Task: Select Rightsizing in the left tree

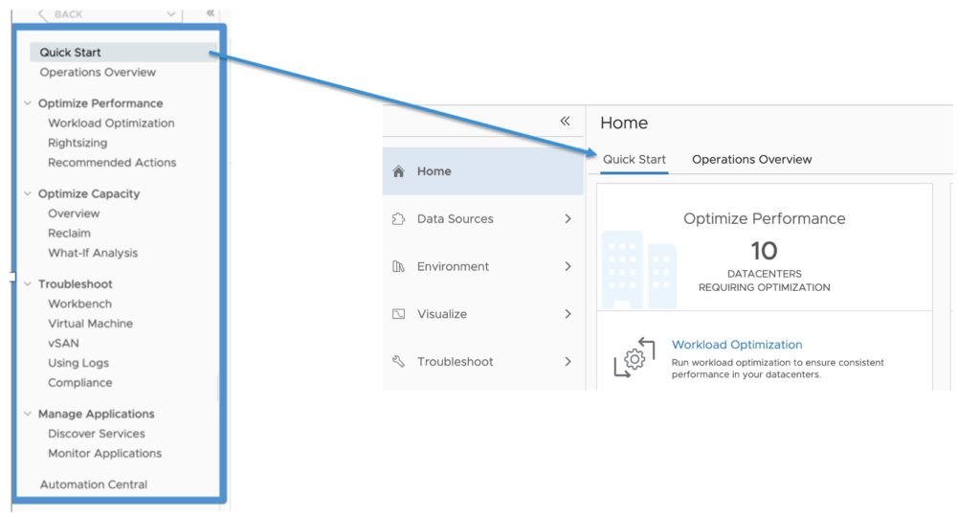Action: pyautogui.click(x=78, y=143)
